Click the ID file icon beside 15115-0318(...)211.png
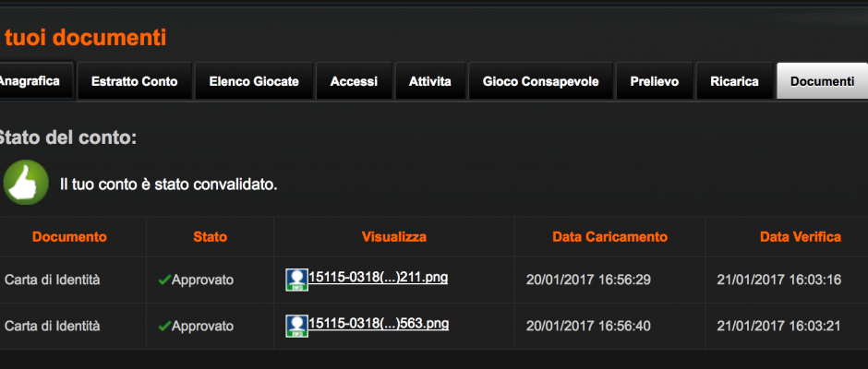 pyautogui.click(x=296, y=280)
